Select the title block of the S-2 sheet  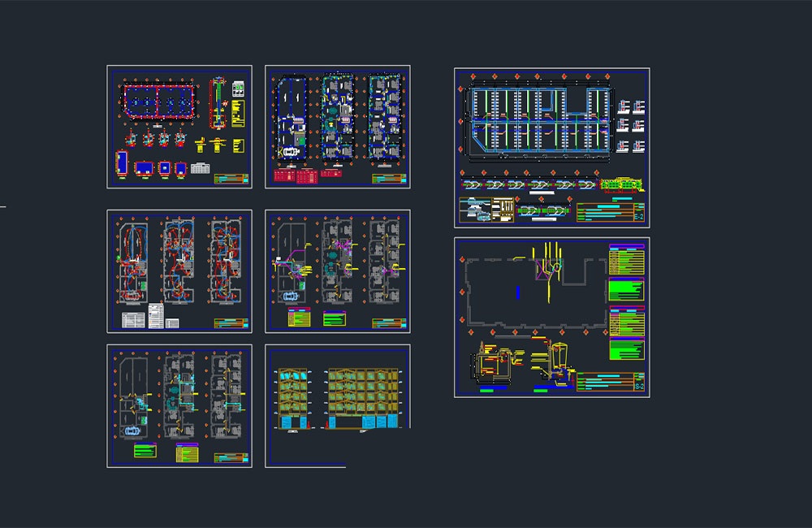(611, 382)
